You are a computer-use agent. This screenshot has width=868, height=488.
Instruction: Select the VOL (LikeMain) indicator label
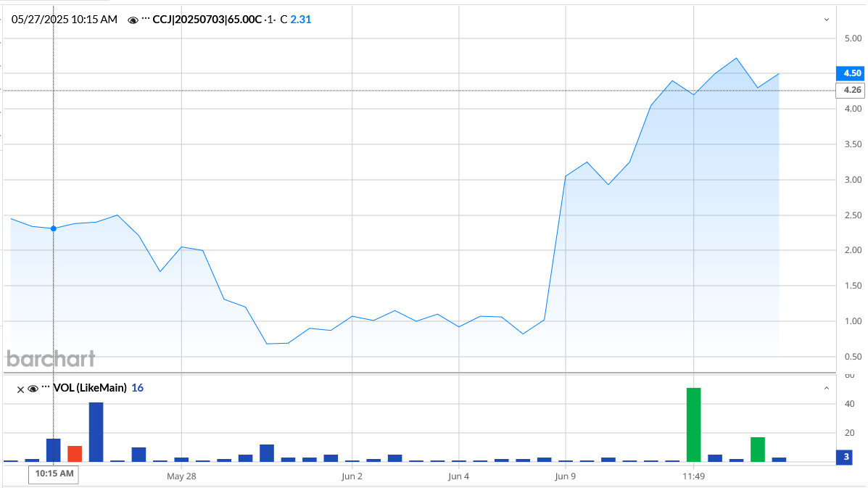pyautogui.click(x=91, y=388)
